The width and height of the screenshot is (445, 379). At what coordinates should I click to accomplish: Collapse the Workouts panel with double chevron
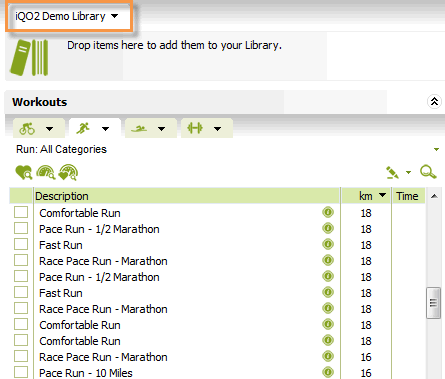(434, 101)
